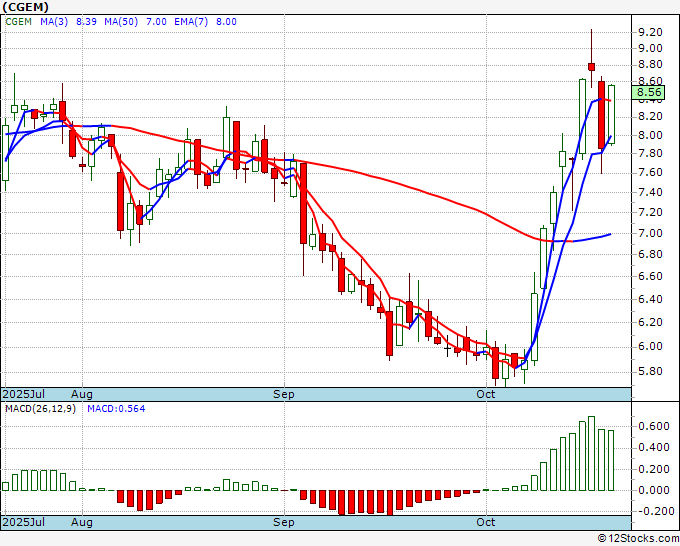Click the 9.00 price axis label
The height and width of the screenshot is (546, 680).
[650, 48]
